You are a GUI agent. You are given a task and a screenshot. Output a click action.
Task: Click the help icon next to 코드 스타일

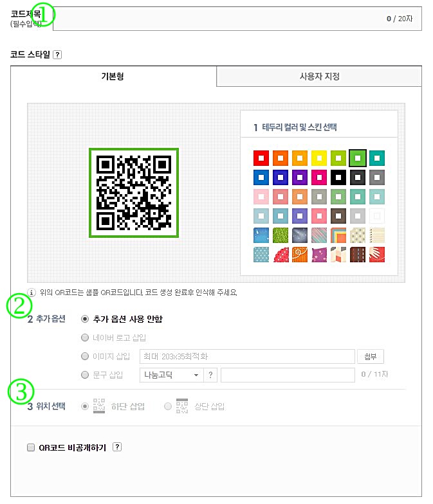click(x=57, y=55)
